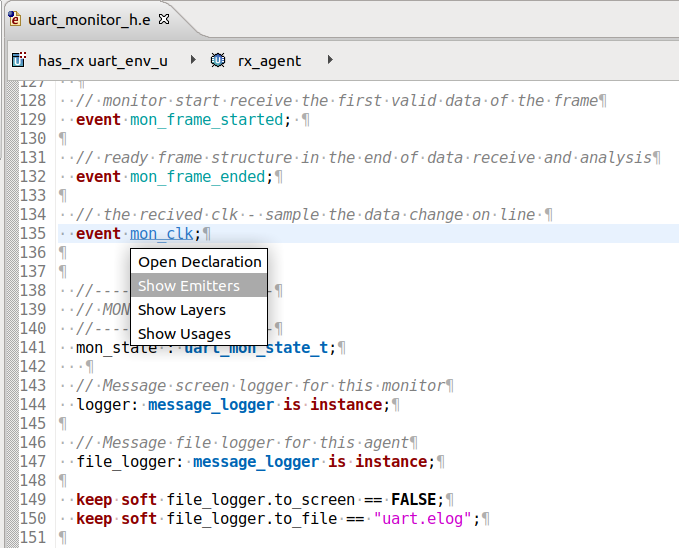Screen dimensions: 679x548
Task: Click line number 141 in the gutter
Action: (x=33, y=348)
